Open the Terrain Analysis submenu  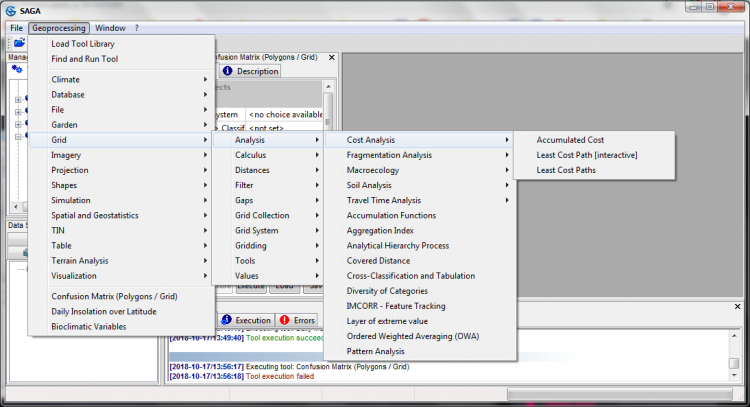click(121, 261)
